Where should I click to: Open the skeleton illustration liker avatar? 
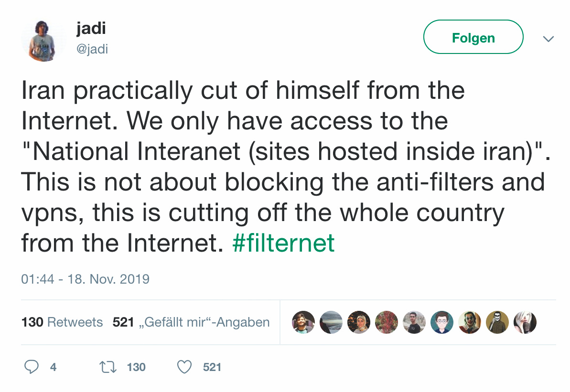pos(497,322)
